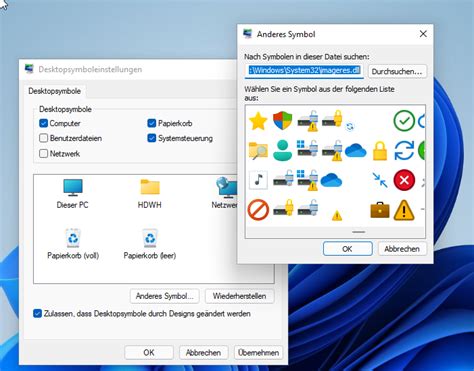Click Abbrechen in Anderes Symbol dialog
This screenshot has width=474, height=371.
(402, 249)
